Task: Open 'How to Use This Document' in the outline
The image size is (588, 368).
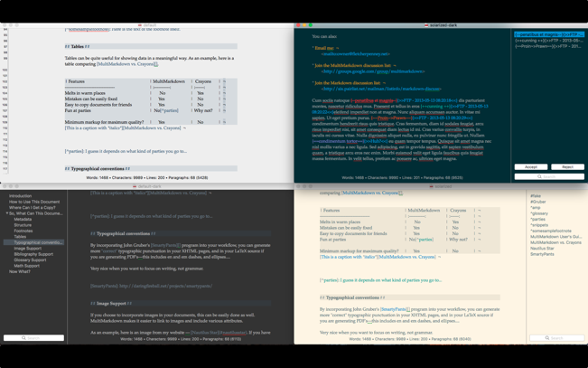Action: click(x=34, y=202)
